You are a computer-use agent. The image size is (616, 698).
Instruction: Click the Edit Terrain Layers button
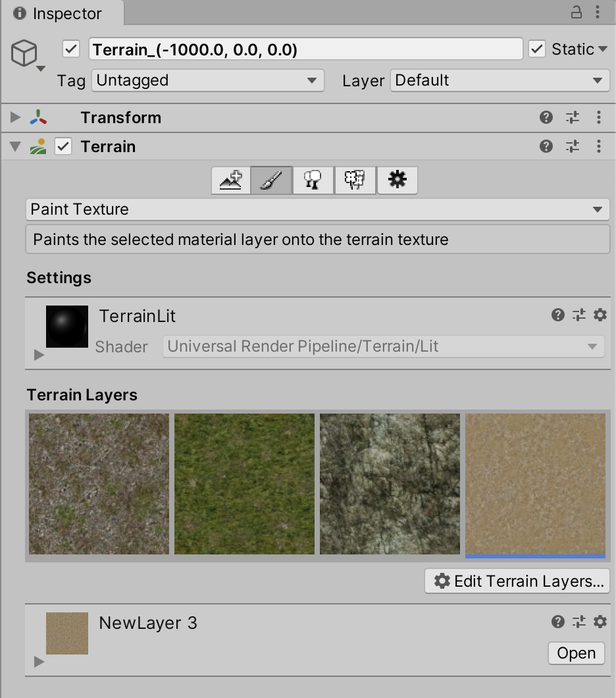click(517, 581)
